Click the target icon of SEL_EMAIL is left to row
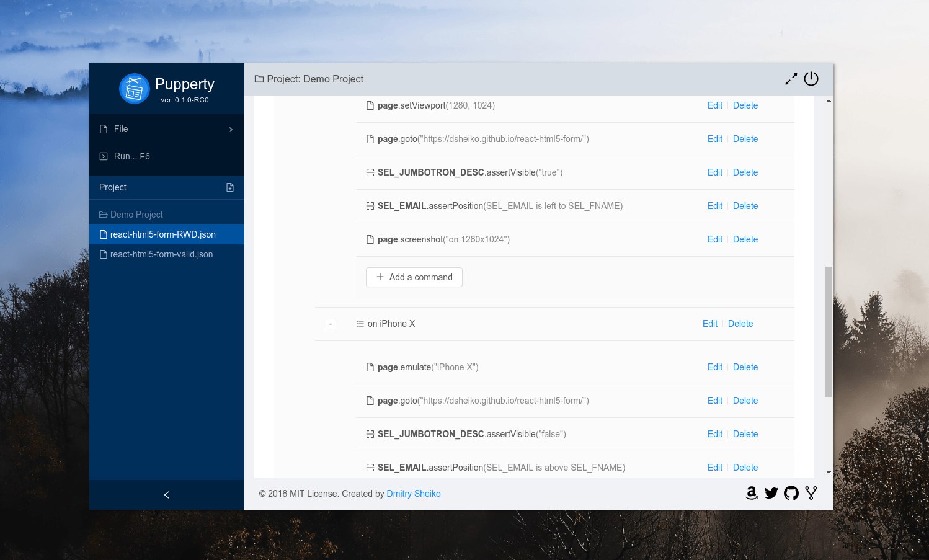This screenshot has width=929, height=560. 370,206
